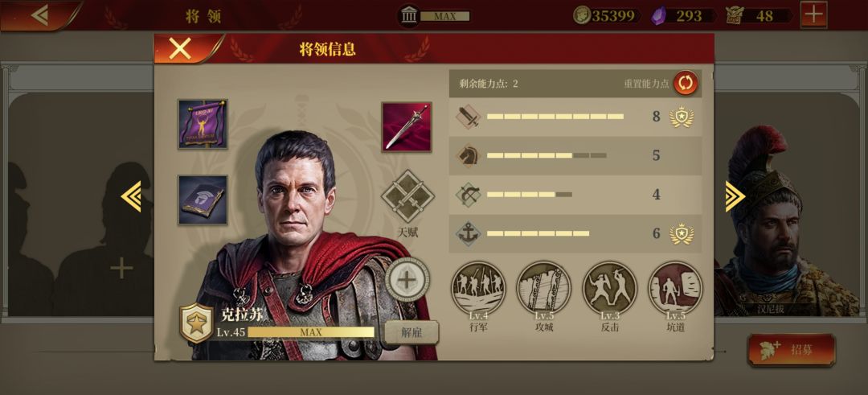
Task: Add a skill via the round plus button
Action: [x=407, y=280]
